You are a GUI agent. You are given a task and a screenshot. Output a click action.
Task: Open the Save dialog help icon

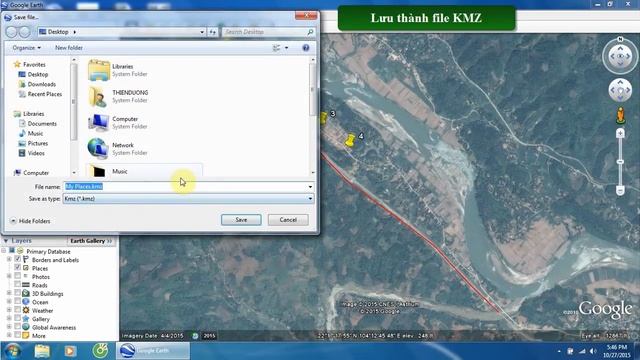tap(306, 48)
